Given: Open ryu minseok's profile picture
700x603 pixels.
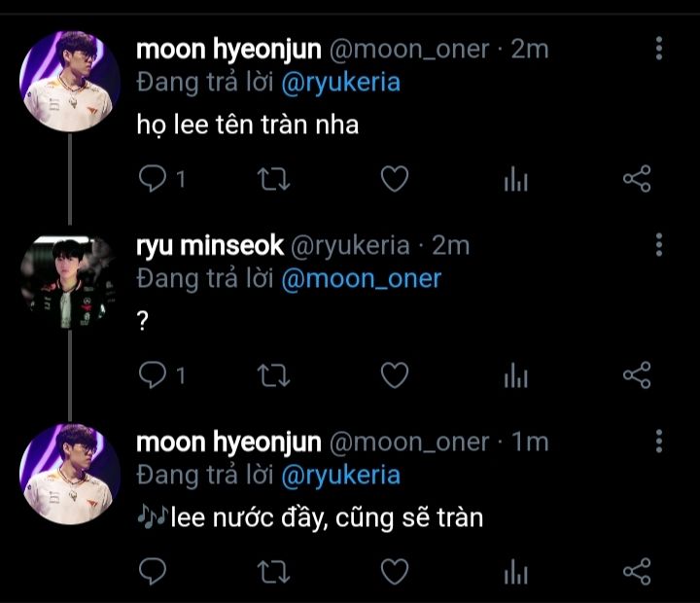Looking at the screenshot, I should [70, 280].
